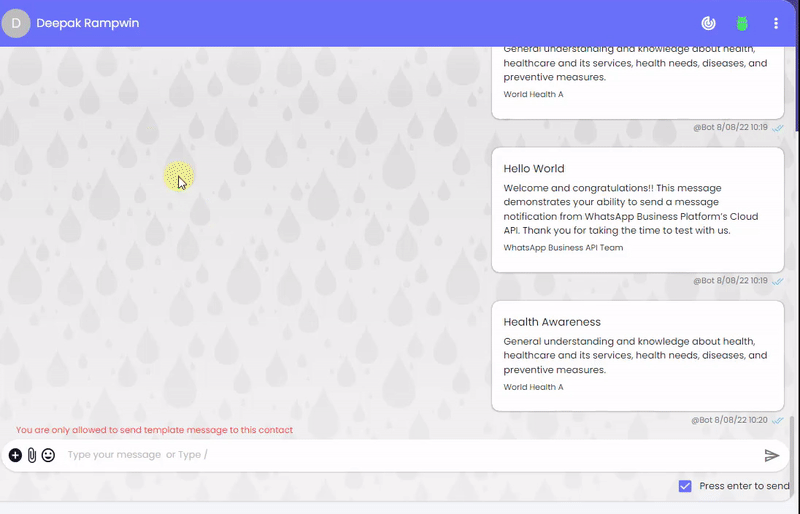
Task: Click the plus icon beside message box
Action: click(15, 455)
